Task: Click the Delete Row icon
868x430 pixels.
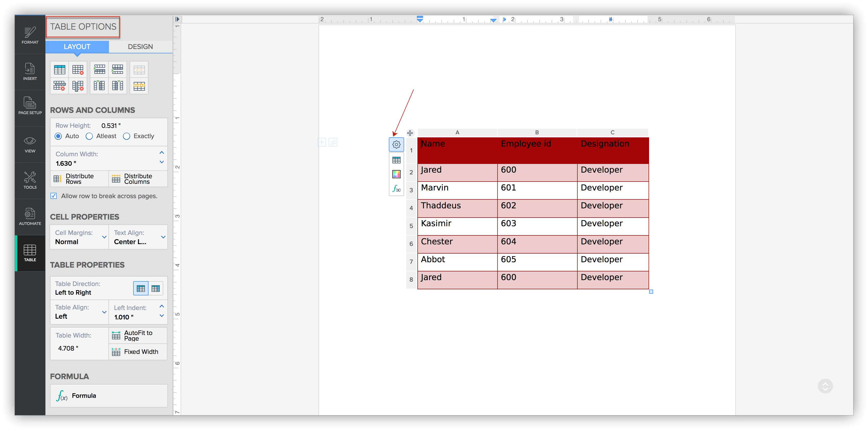Action: (59, 86)
